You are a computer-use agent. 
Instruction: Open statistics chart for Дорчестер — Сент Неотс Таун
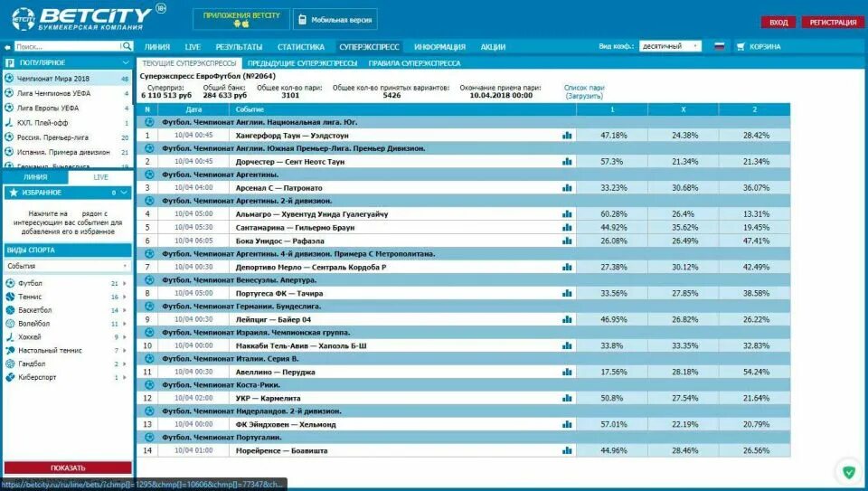click(x=567, y=162)
